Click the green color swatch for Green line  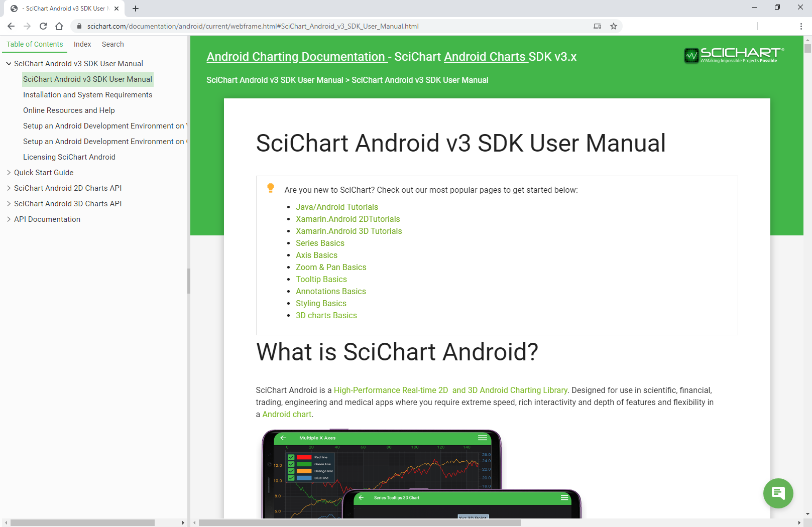point(304,464)
